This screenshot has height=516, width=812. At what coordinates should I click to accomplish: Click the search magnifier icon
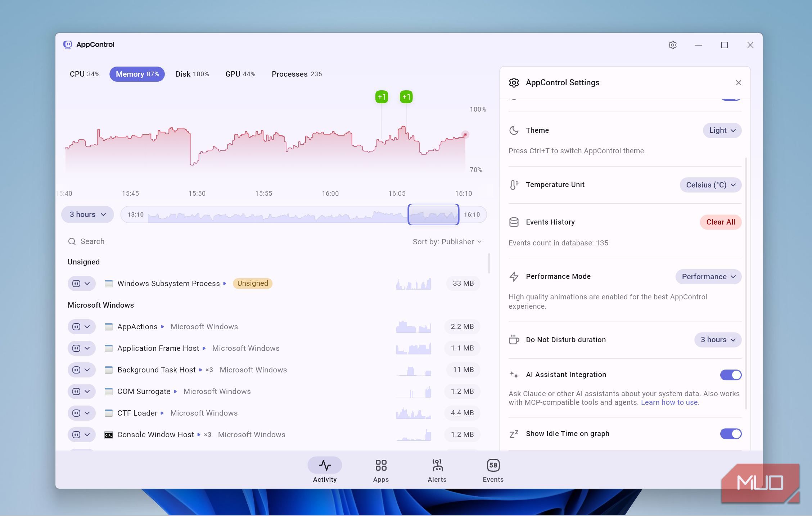(x=72, y=241)
